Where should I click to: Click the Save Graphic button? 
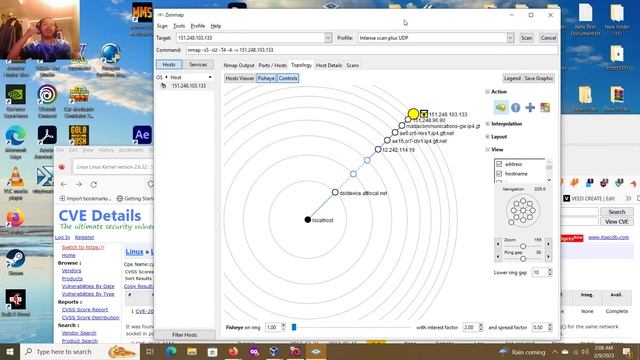[x=539, y=78]
